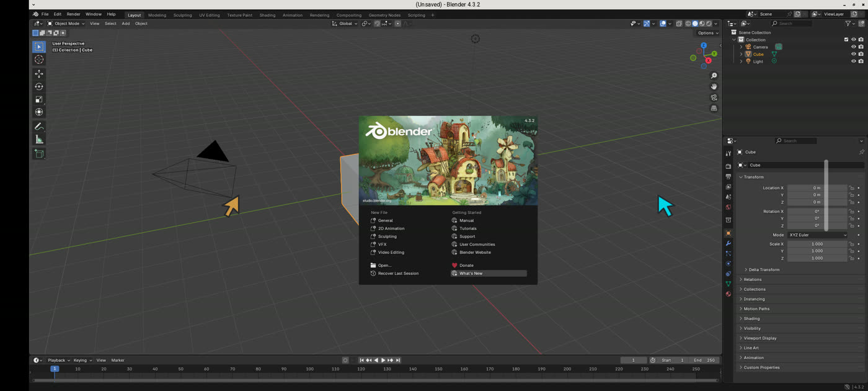
Task: Toggle snapping magnet in header
Action: click(377, 24)
